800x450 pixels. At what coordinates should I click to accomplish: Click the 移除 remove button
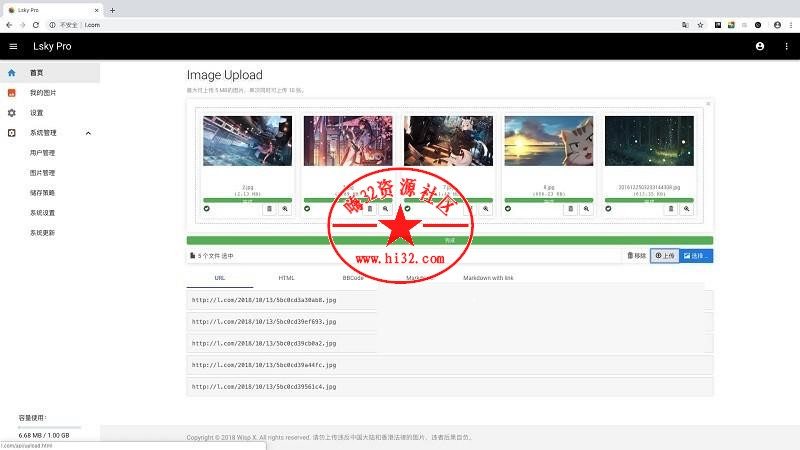click(637, 256)
